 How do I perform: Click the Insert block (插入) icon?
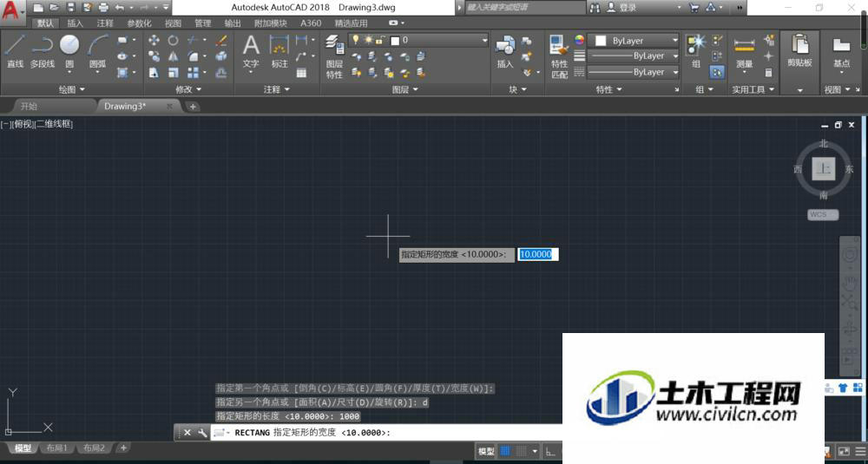coord(505,51)
